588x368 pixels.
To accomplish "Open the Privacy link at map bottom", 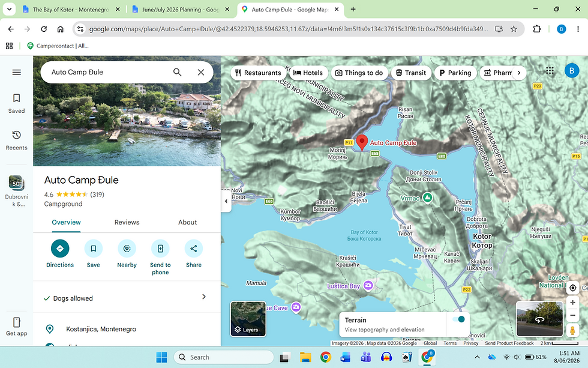I will (470, 343).
